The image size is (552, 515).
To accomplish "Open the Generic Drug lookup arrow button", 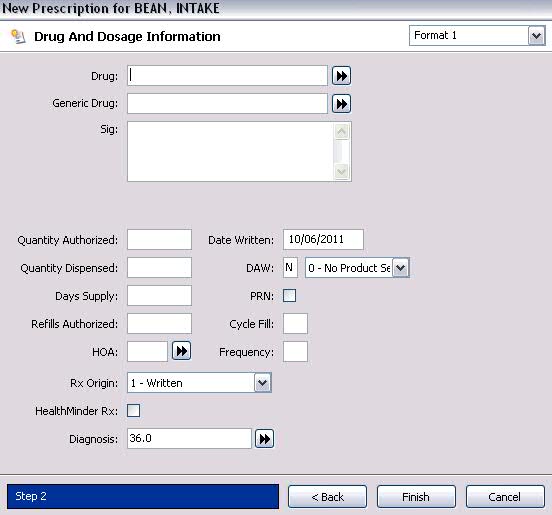I will pos(341,104).
